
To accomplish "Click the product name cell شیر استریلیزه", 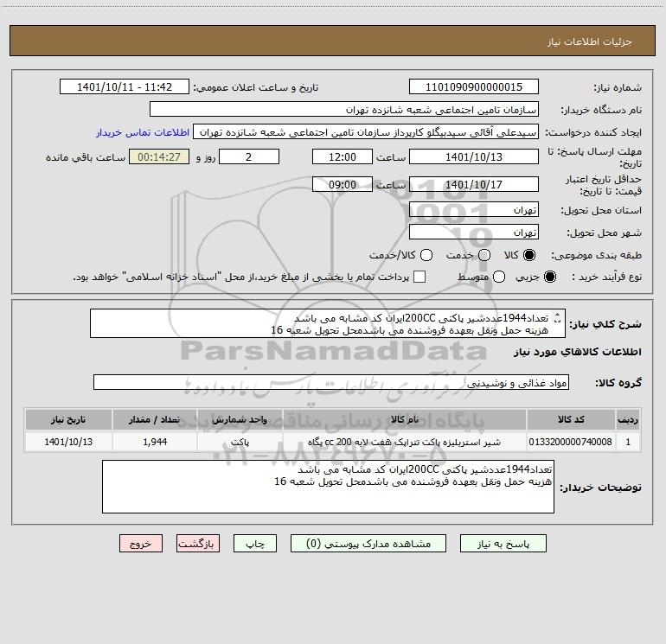I will tap(405, 442).
